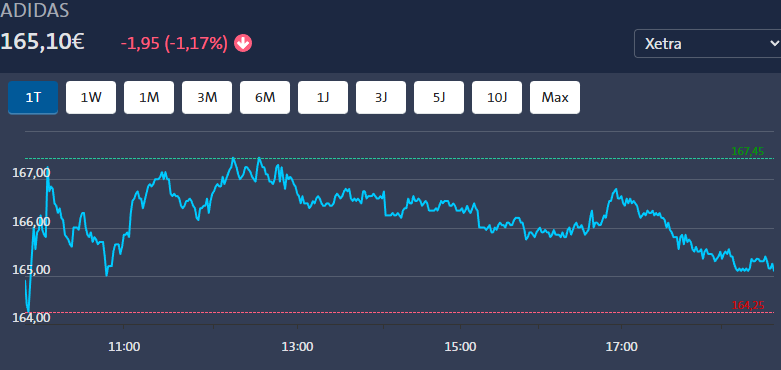The image size is (781, 370).
Task: Click the red 164,25 low label
Action: [748, 305]
